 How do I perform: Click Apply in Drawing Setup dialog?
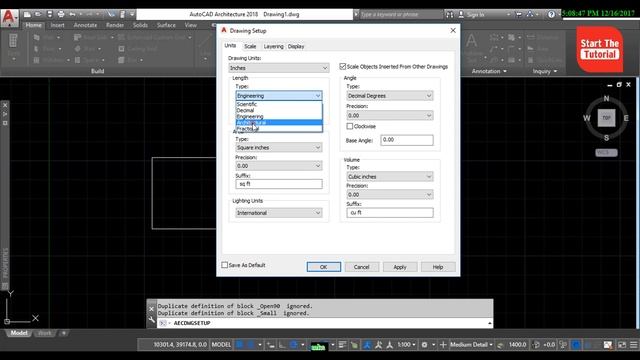[x=400, y=267]
